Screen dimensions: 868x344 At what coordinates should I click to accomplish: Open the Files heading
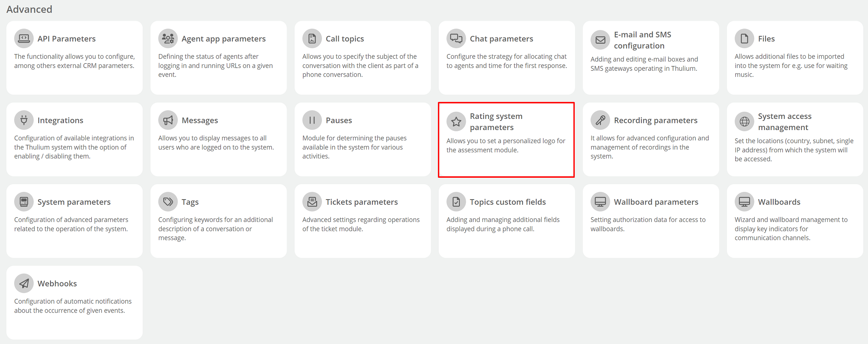(766, 39)
